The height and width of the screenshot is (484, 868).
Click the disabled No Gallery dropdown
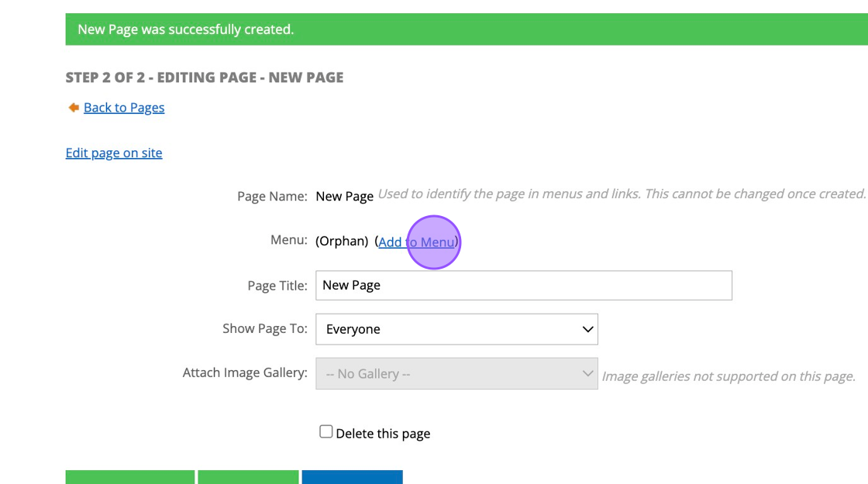(456, 373)
